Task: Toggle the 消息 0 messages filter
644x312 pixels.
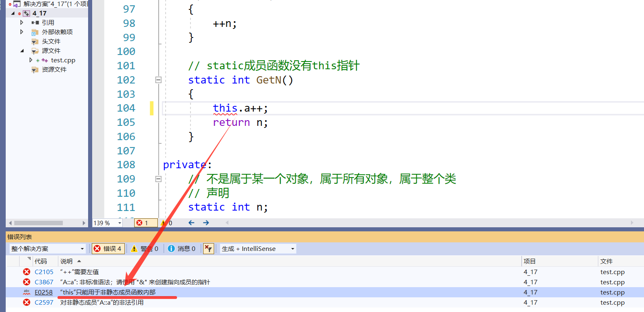Action: (x=182, y=248)
